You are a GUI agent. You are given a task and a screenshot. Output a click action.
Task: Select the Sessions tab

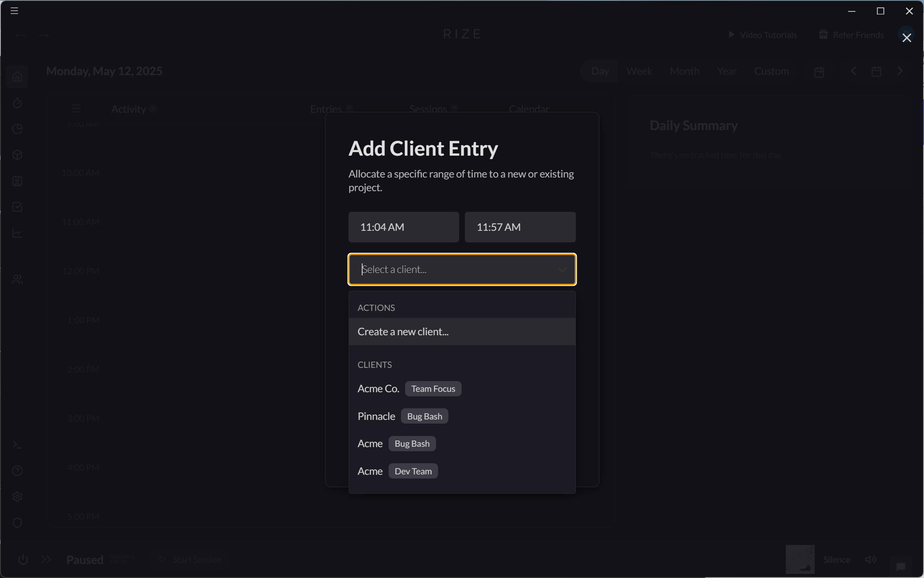428,109
